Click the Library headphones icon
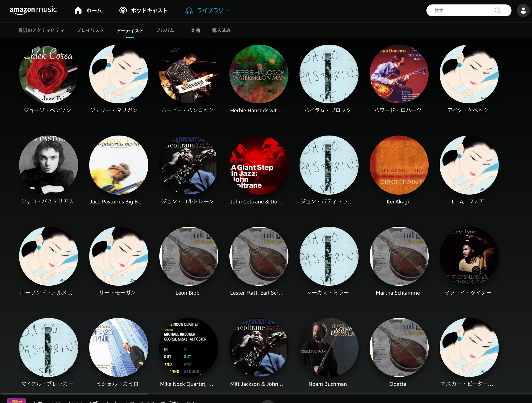Screen dimensions: 532x403 [189, 11]
